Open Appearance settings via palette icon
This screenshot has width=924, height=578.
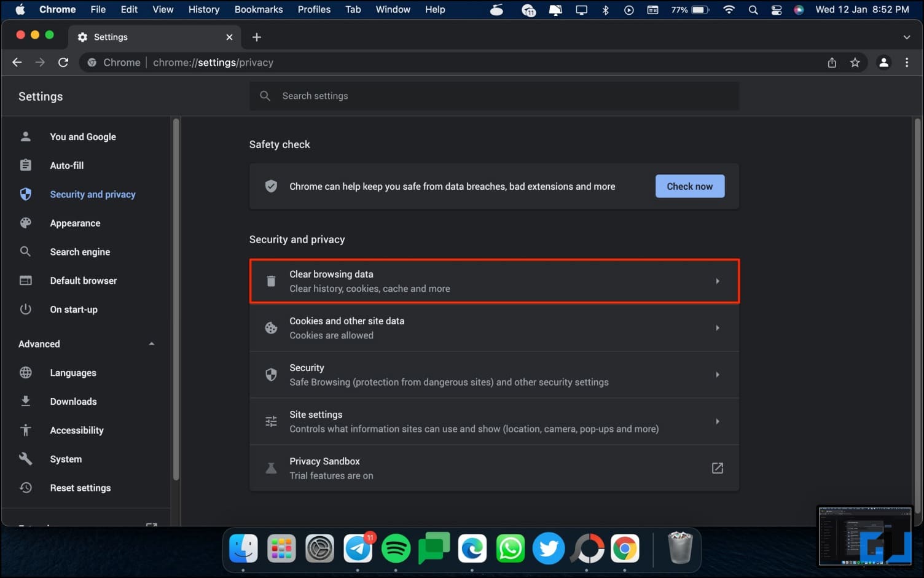point(26,223)
